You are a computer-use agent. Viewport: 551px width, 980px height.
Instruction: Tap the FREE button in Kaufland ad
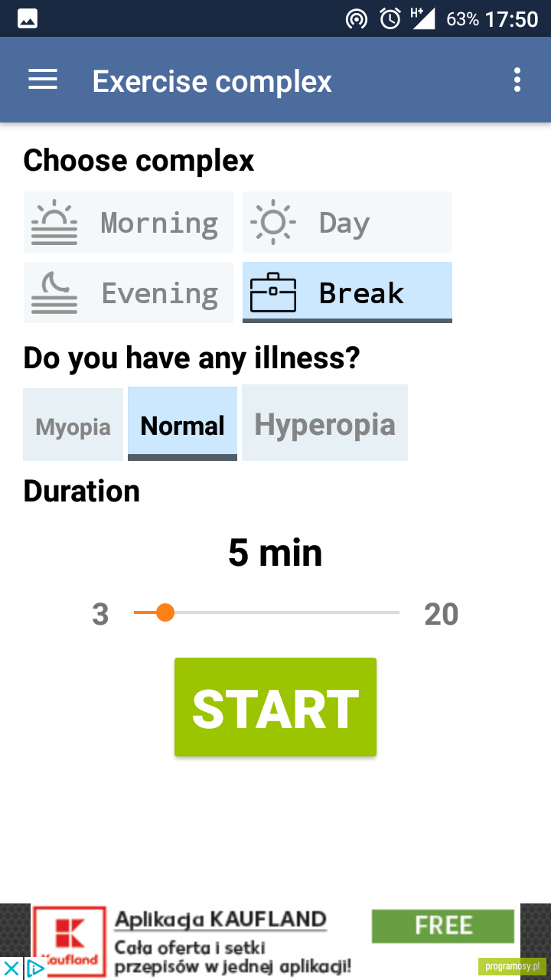[x=443, y=926]
